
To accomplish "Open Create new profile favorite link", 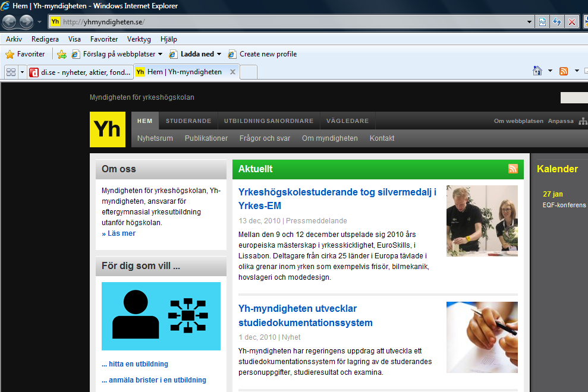I will pyautogui.click(x=263, y=54).
